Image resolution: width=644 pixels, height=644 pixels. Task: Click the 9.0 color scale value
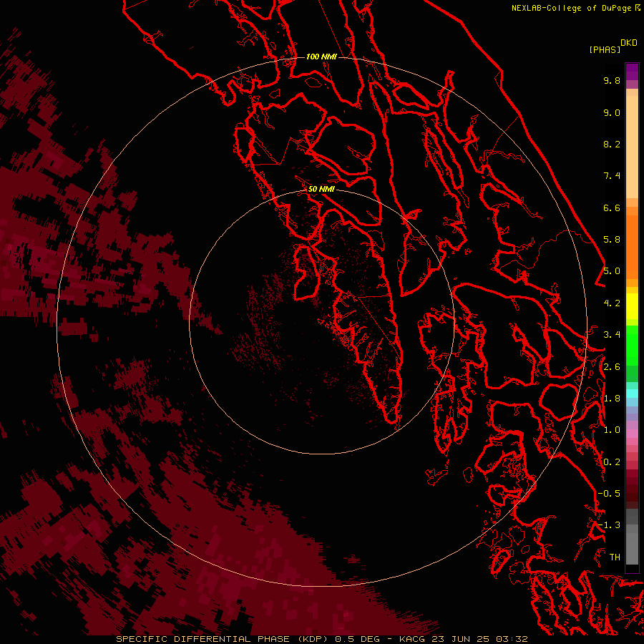tap(612, 112)
